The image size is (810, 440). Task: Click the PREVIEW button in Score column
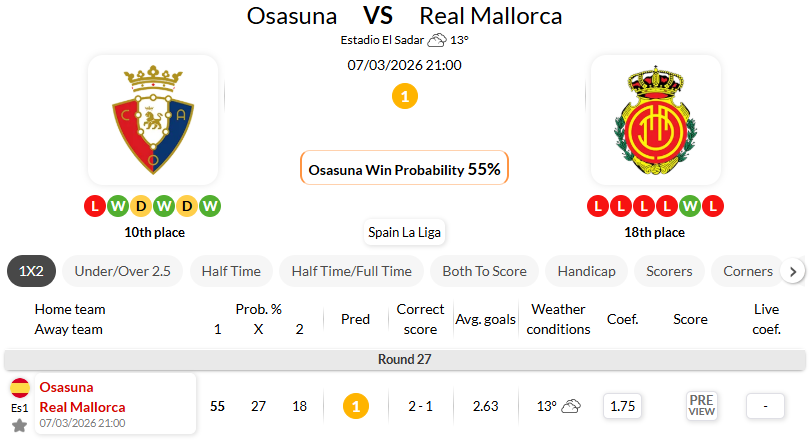point(702,405)
